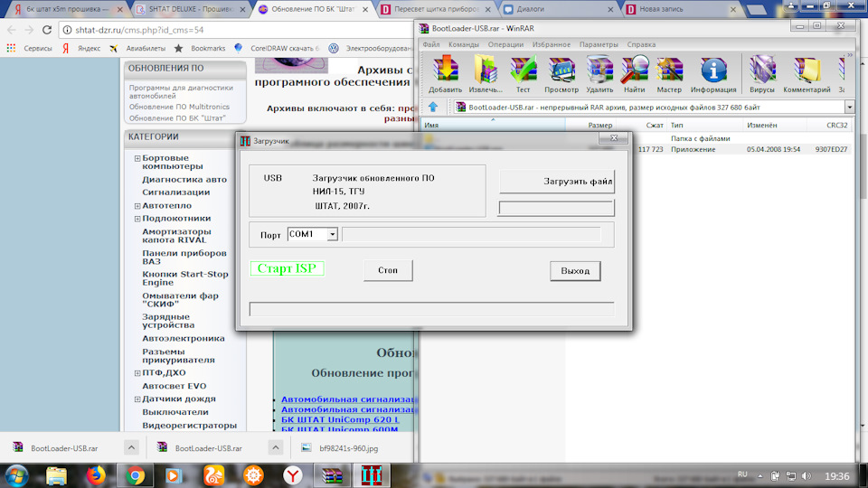Screen dimensions: 868x488
Task: Open Авиабилеты bookmark
Action: pos(137,48)
